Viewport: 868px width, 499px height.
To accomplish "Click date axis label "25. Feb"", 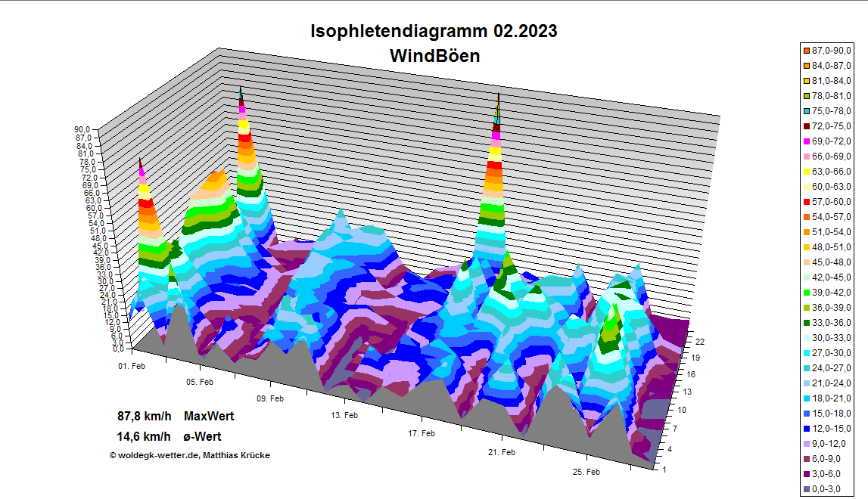I will 586,472.
